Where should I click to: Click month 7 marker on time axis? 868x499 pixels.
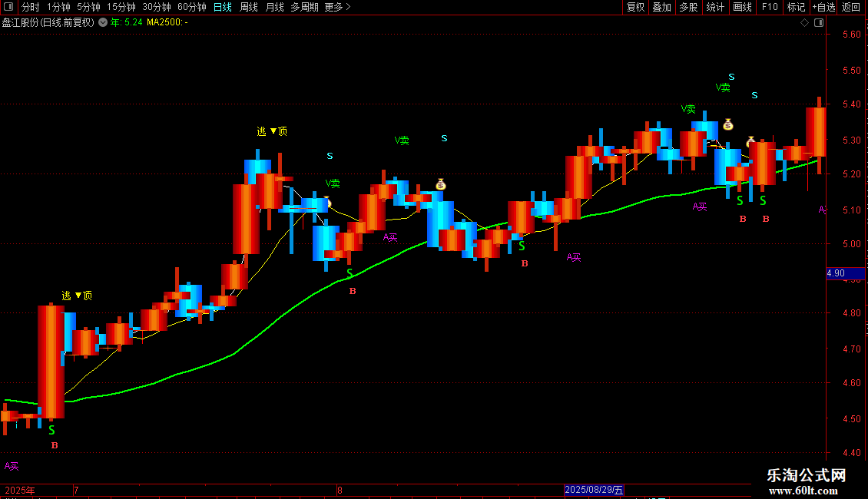point(76,490)
